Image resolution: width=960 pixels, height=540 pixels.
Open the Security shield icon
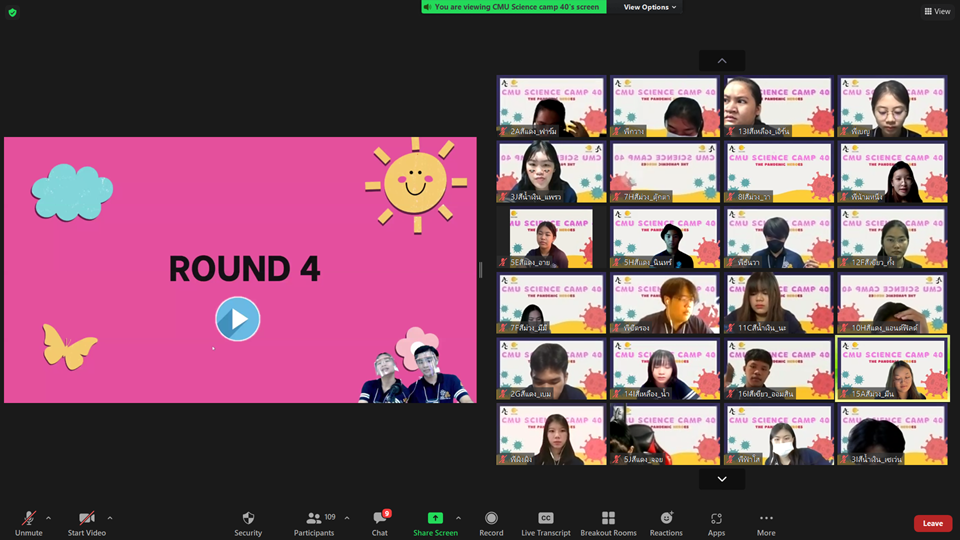click(x=248, y=518)
